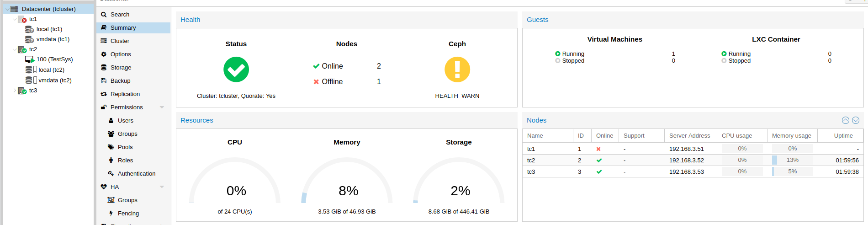Click the running VM monitor icon
Screen dimensions: 868x225
pos(30,59)
